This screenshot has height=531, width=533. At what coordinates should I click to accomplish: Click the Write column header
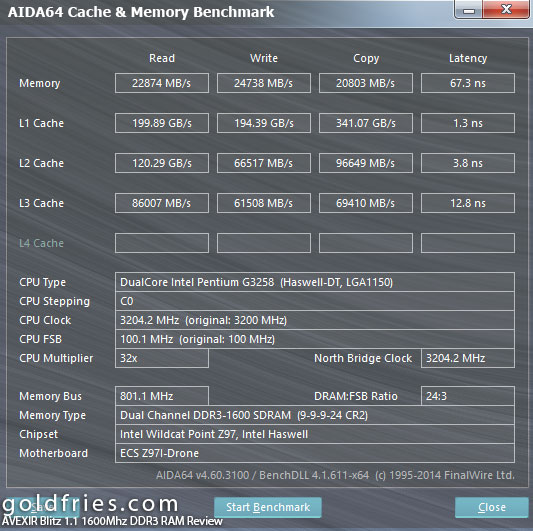[264, 58]
